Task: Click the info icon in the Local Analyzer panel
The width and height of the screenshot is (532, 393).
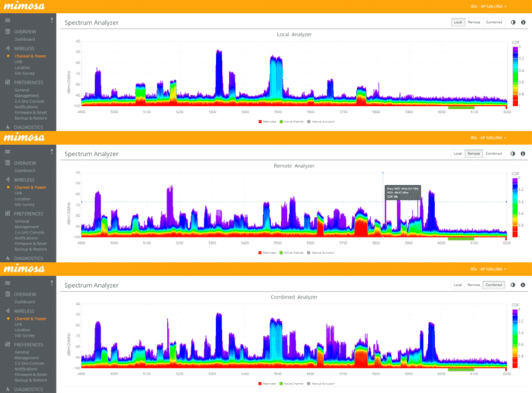Action: click(x=523, y=22)
